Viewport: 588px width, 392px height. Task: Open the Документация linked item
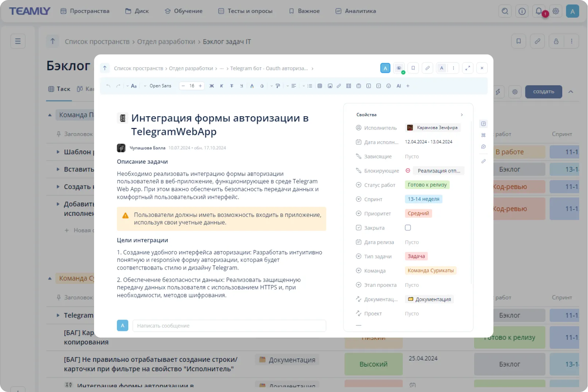(429, 299)
